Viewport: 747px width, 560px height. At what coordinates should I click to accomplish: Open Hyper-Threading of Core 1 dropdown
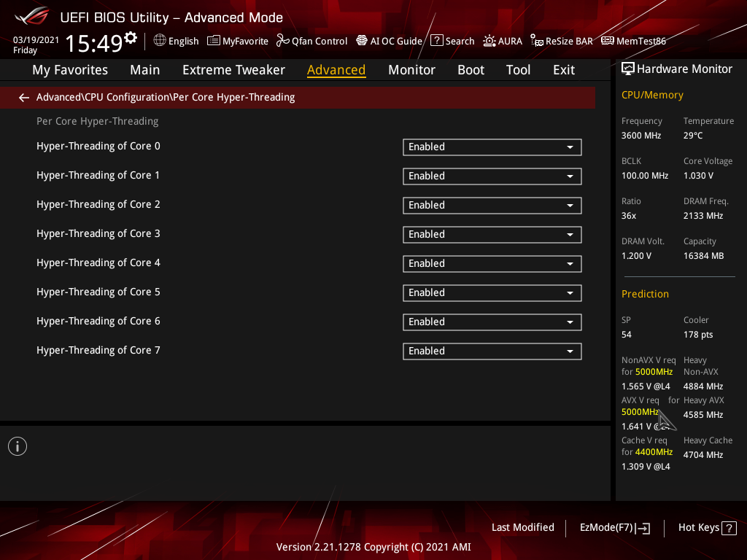[x=492, y=176]
